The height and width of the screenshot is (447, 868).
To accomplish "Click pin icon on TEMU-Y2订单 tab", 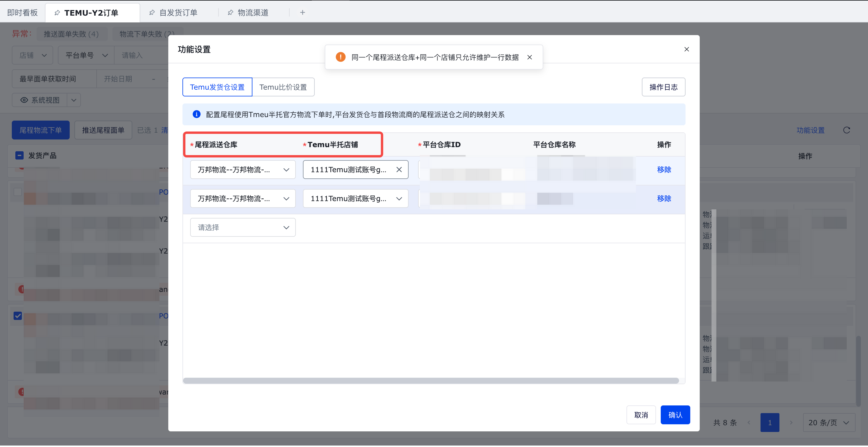I will 57,13.
